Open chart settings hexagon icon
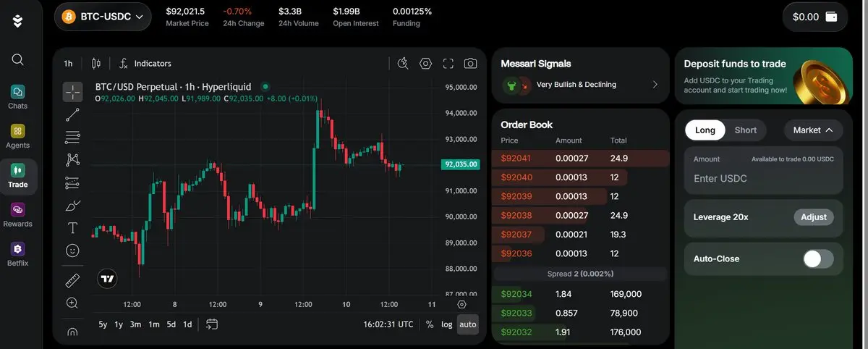This screenshot has width=868, height=349. coord(426,63)
